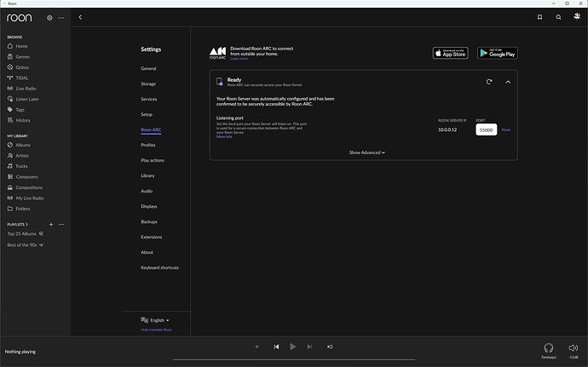Click the Listen Later icon
The height and width of the screenshot is (367, 588).
point(10,99)
